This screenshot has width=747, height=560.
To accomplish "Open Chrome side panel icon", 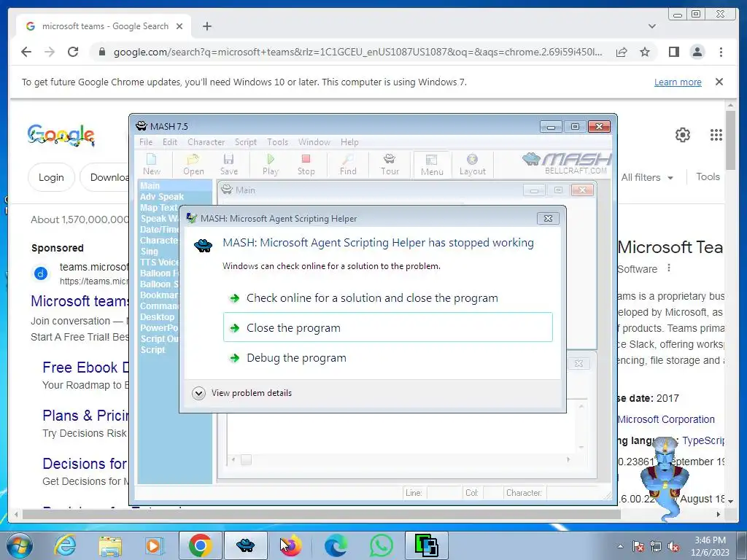I will [x=673, y=52].
